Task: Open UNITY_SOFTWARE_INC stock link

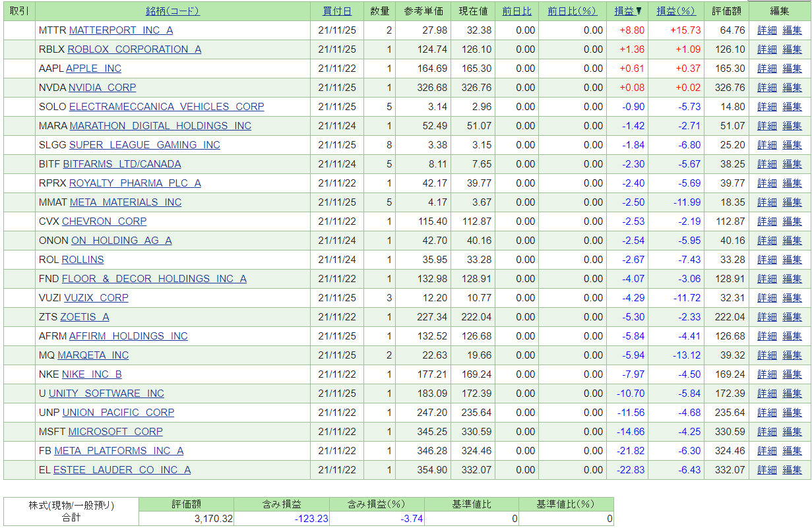Action: click(106, 394)
